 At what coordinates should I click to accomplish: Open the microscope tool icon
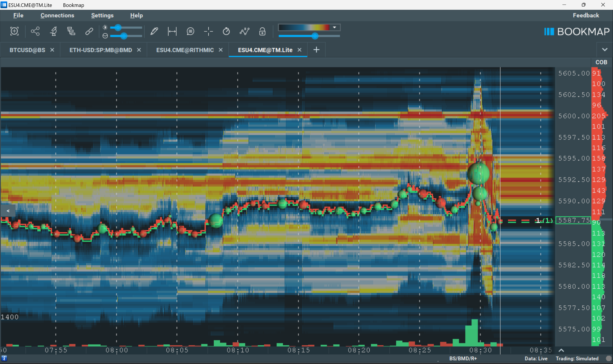53,31
